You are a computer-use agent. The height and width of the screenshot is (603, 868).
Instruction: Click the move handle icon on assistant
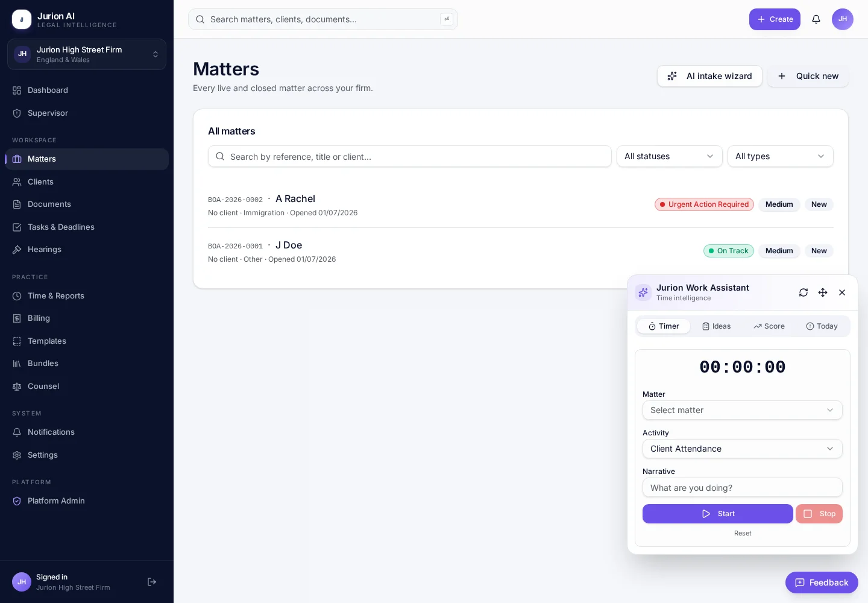pos(823,292)
